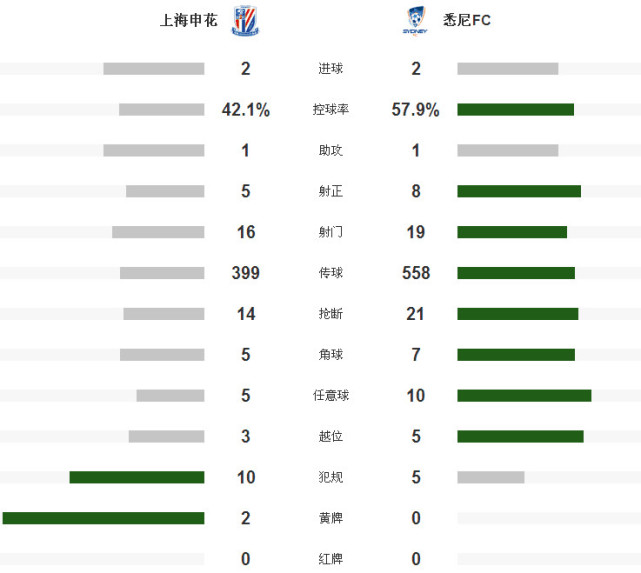Viewport: 641px width, 573px height.
Task: Click Sydney's 57.9% possession value
Action: (x=415, y=110)
